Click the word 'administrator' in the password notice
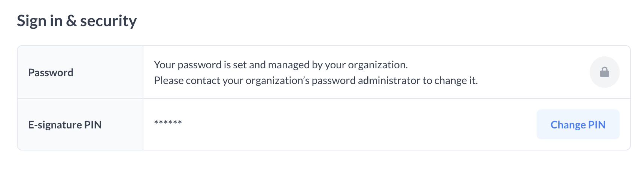This screenshot has height=171, width=644. click(x=389, y=81)
